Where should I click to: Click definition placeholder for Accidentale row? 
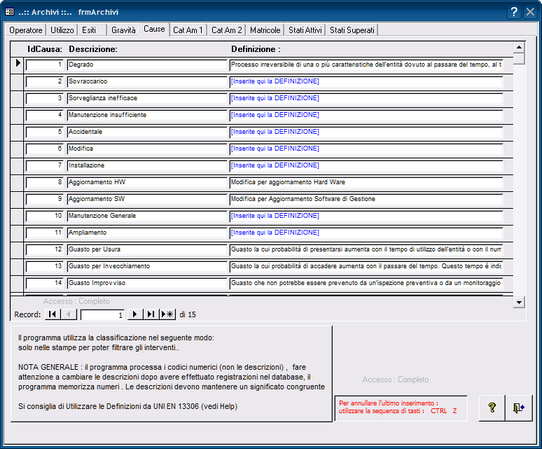coord(366,132)
